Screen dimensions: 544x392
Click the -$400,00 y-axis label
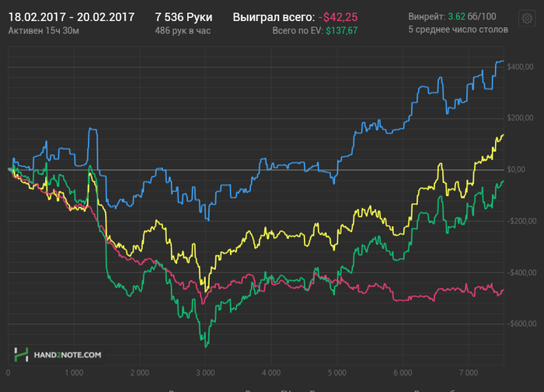[x=521, y=272]
